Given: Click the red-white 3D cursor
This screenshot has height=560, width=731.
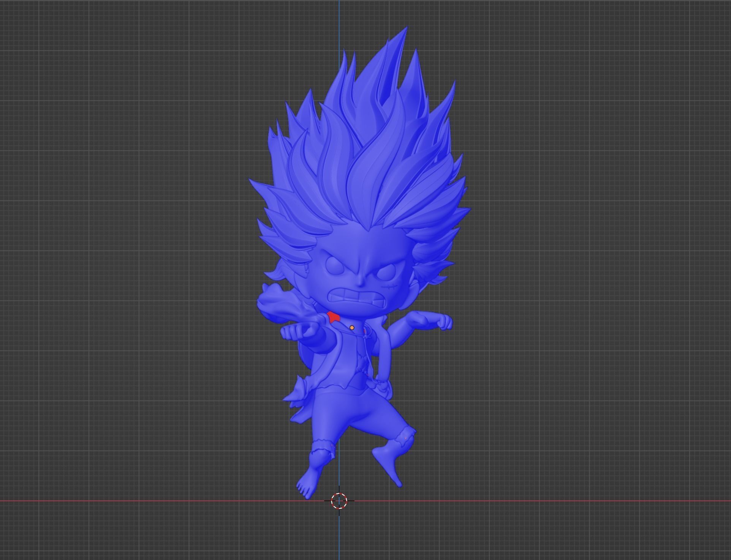Looking at the screenshot, I should (x=339, y=501).
